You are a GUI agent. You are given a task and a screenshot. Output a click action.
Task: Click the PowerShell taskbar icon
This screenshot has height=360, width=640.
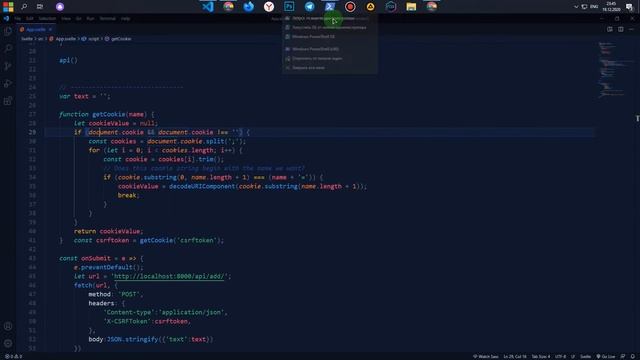(x=330, y=7)
